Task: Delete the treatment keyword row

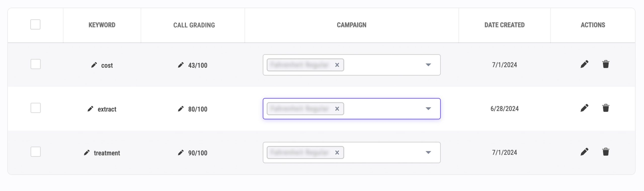Action: coord(606,152)
